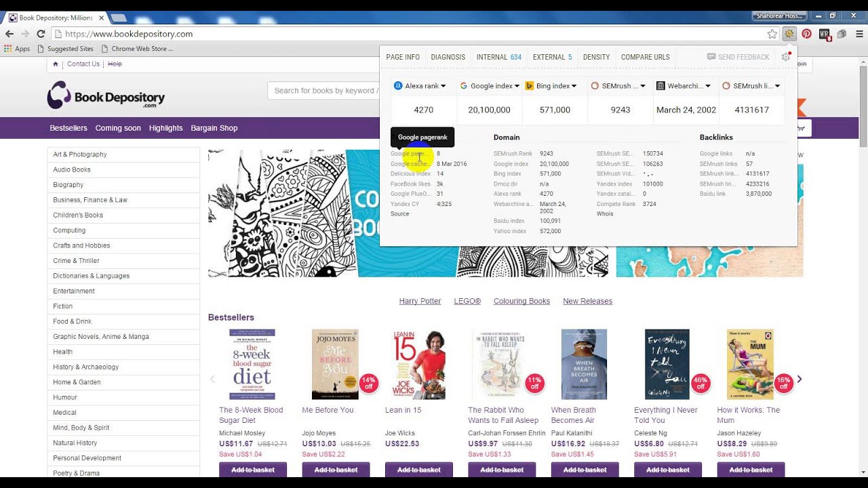Click the Whois link in Domain section

pyautogui.click(x=605, y=213)
